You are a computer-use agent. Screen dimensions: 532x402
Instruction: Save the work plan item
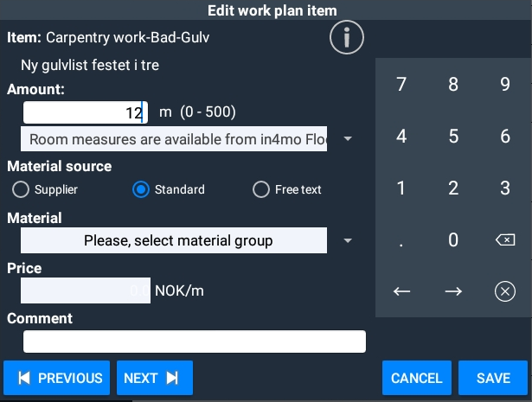pos(493,378)
